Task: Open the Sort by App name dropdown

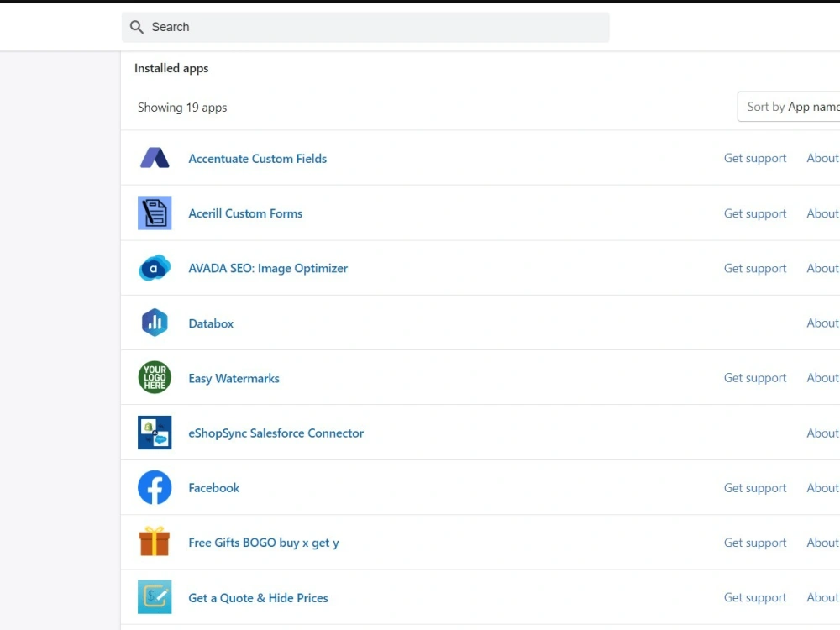Action: 789,107
